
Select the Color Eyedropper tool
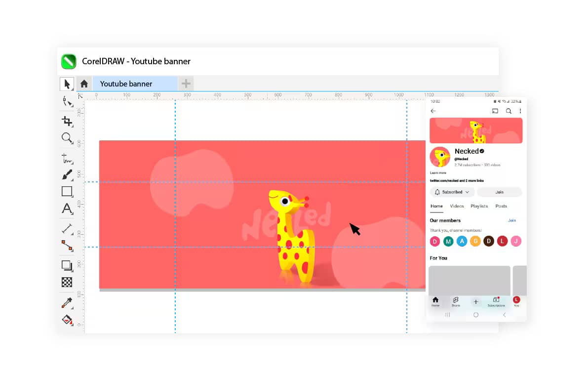tap(68, 302)
